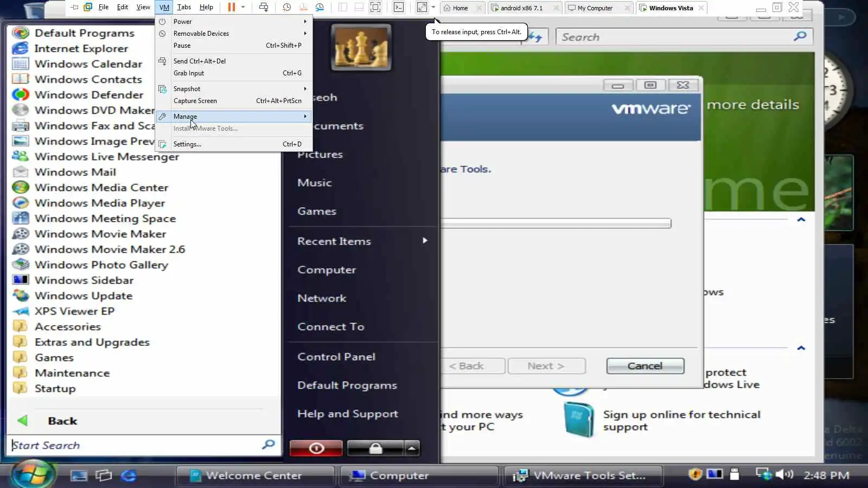Screen dimensions: 868x488
Task: Choose Send Ctrl+Alt+Del menu entry
Action: (234, 61)
